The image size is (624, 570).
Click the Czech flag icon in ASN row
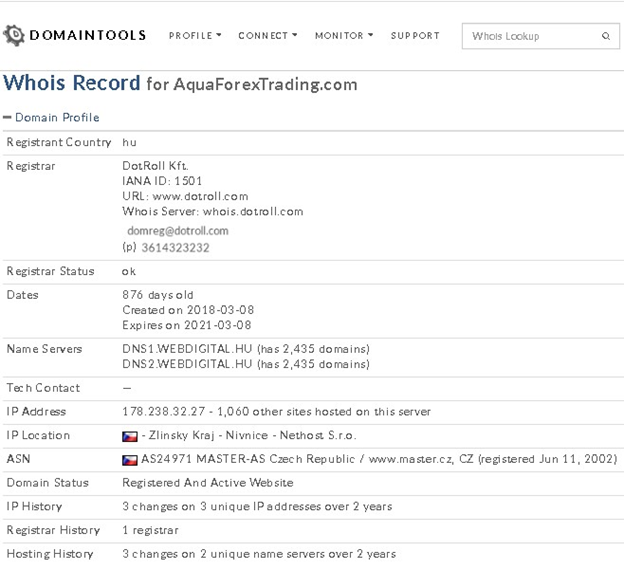[x=130, y=460]
